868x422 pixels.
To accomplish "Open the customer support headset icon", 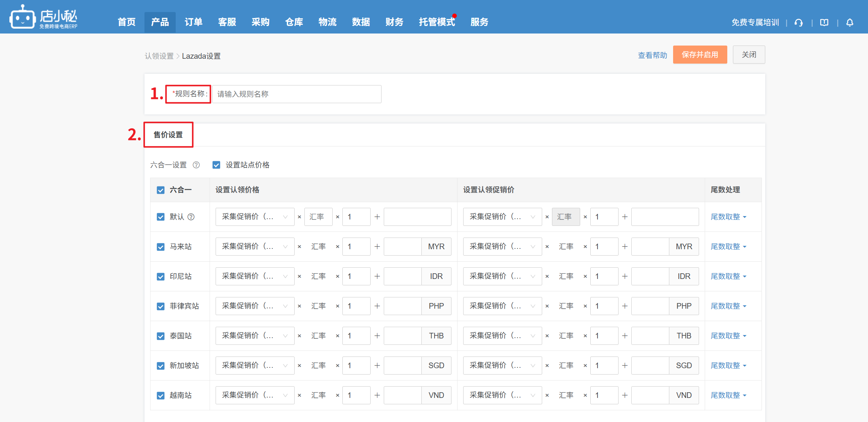I will tap(798, 23).
